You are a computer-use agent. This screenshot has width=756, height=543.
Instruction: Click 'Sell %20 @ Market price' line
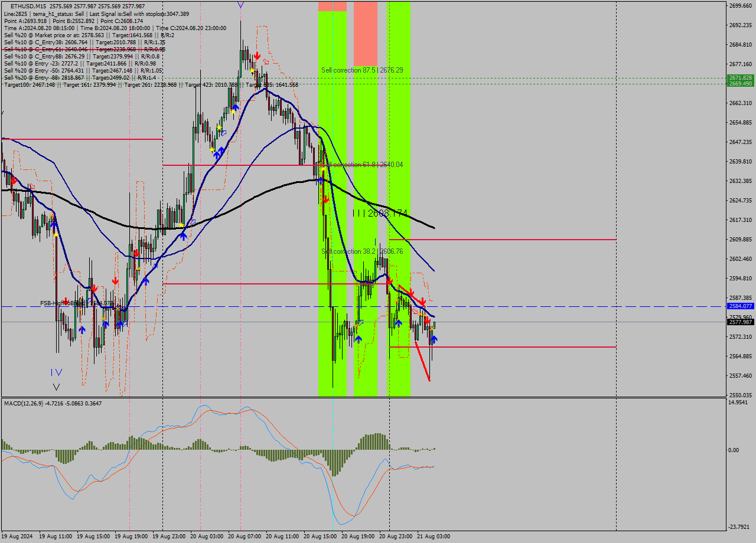coord(89,35)
